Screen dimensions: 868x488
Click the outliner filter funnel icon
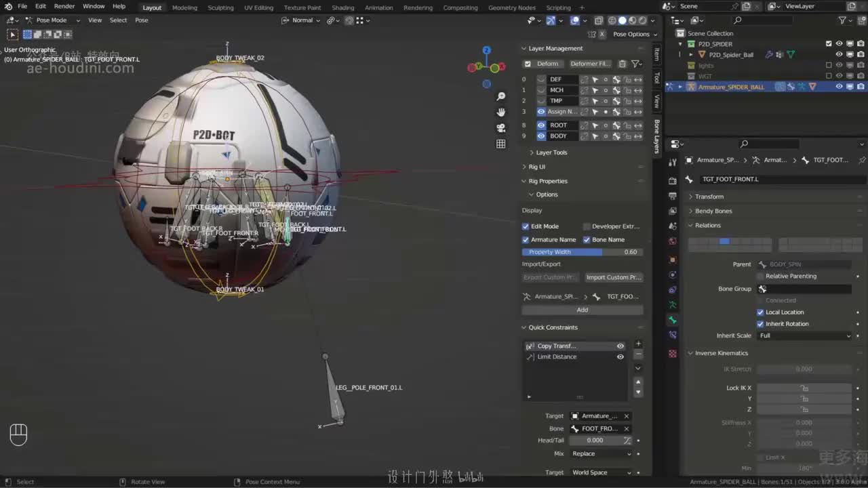(843, 20)
